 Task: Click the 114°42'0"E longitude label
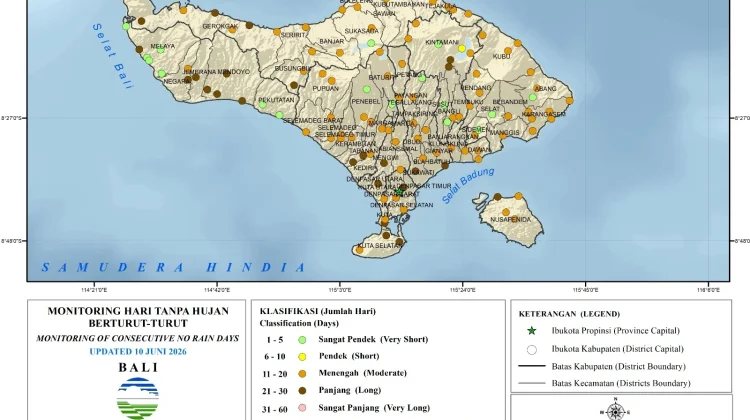[217, 289]
